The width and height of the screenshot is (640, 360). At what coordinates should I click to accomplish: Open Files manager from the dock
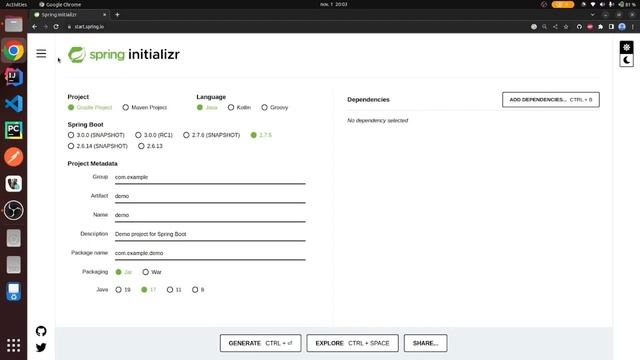tap(13, 24)
